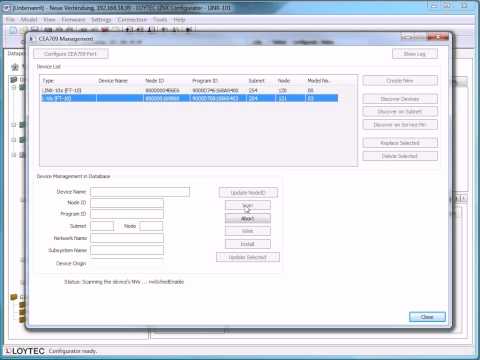
Task: Click the Create New button
Action: click(x=400, y=81)
